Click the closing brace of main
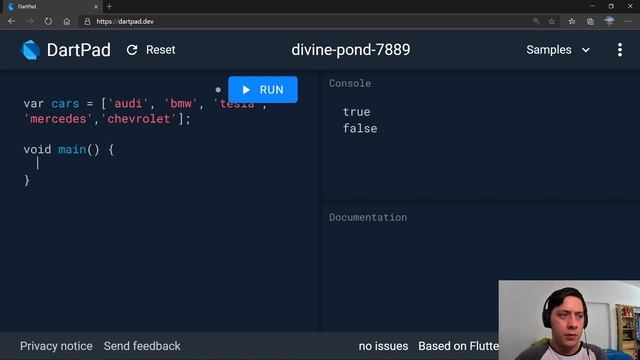Image resolution: width=640 pixels, height=360 pixels. 27,180
